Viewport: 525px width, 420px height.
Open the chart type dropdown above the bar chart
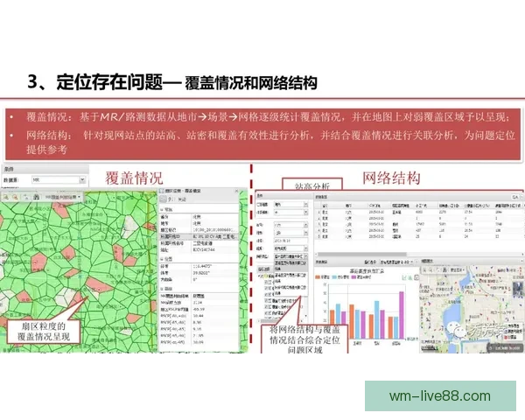click(x=396, y=262)
